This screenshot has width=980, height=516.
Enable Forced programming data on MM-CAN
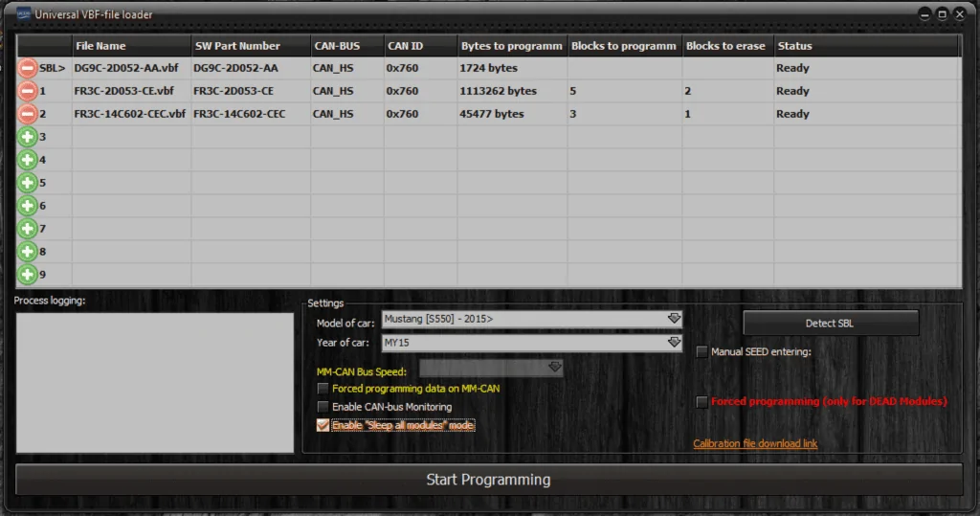point(323,389)
